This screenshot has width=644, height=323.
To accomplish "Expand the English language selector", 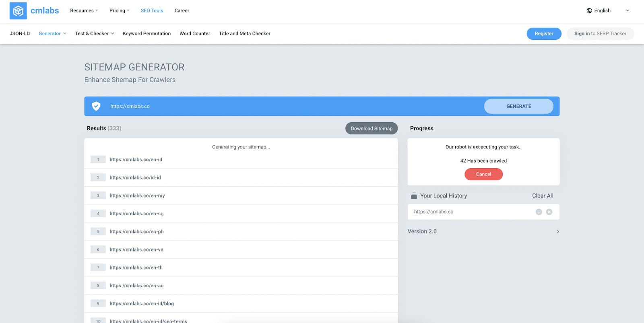I will [608, 11].
